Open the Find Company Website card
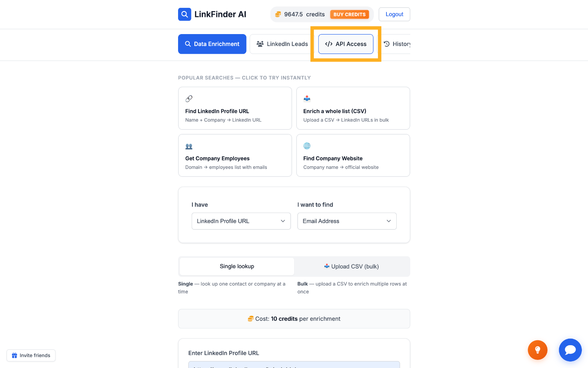 (x=353, y=155)
